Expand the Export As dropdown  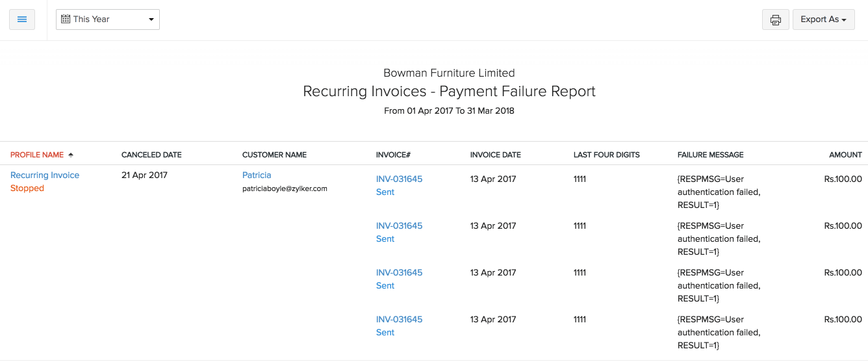pos(823,19)
